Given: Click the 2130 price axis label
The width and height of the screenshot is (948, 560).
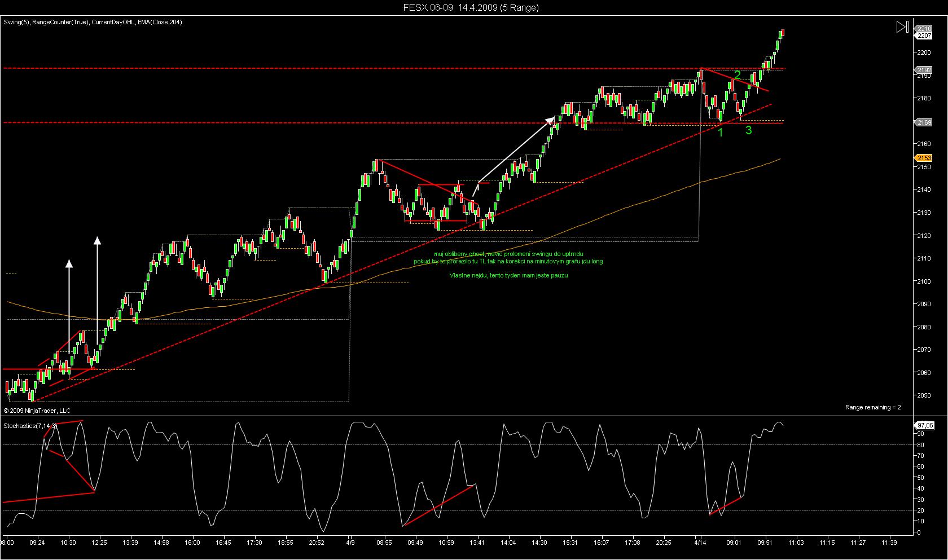Looking at the screenshot, I should (924, 213).
